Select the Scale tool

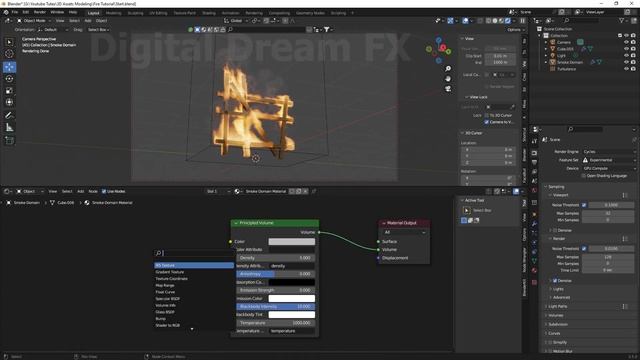tap(9, 91)
